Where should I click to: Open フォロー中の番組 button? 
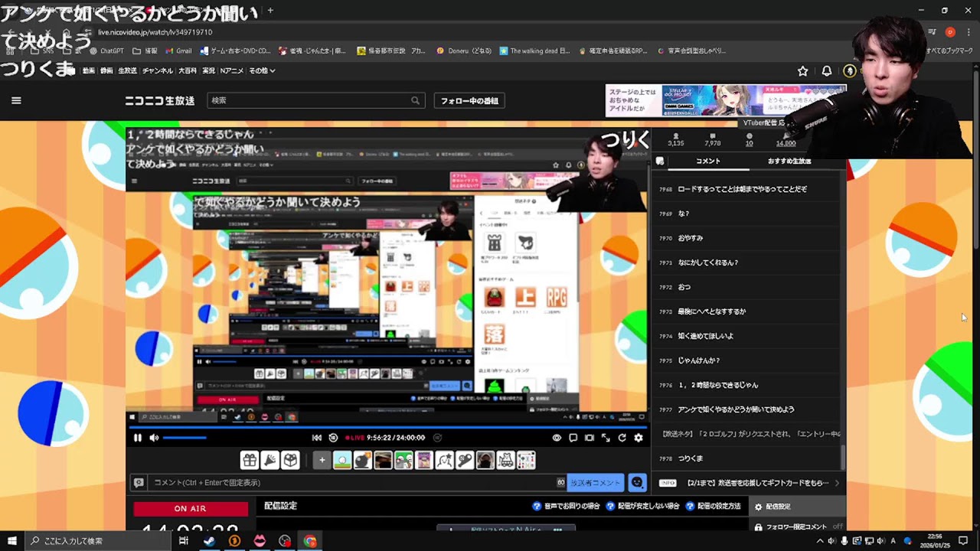click(x=469, y=100)
